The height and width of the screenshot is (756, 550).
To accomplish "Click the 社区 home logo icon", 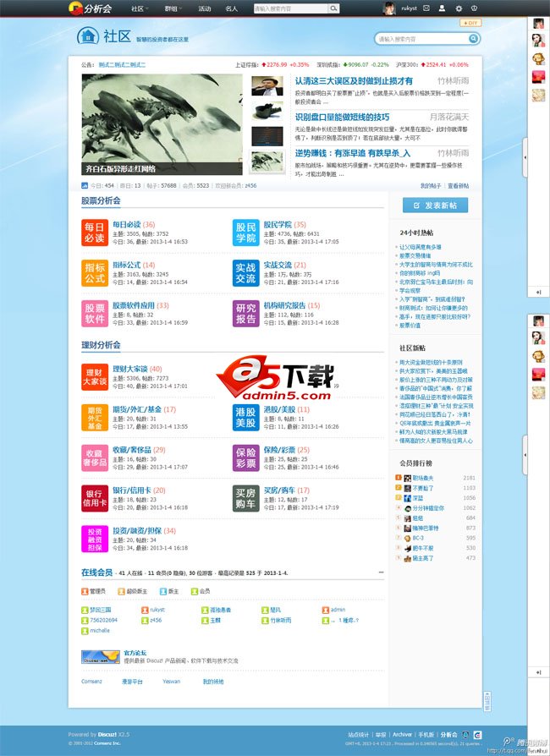I will (x=88, y=36).
